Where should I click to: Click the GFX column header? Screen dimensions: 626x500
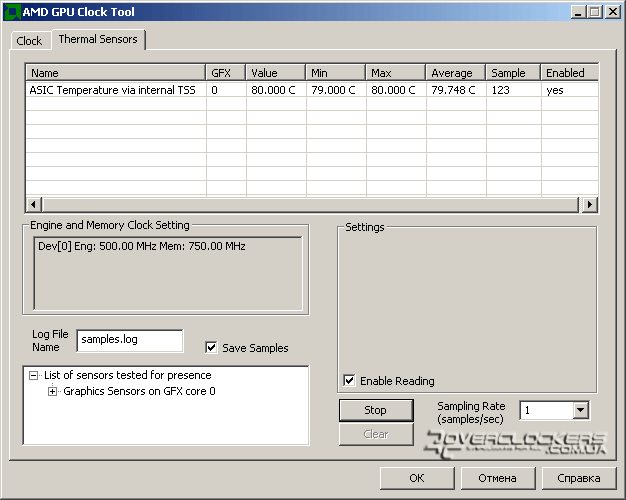pos(226,73)
